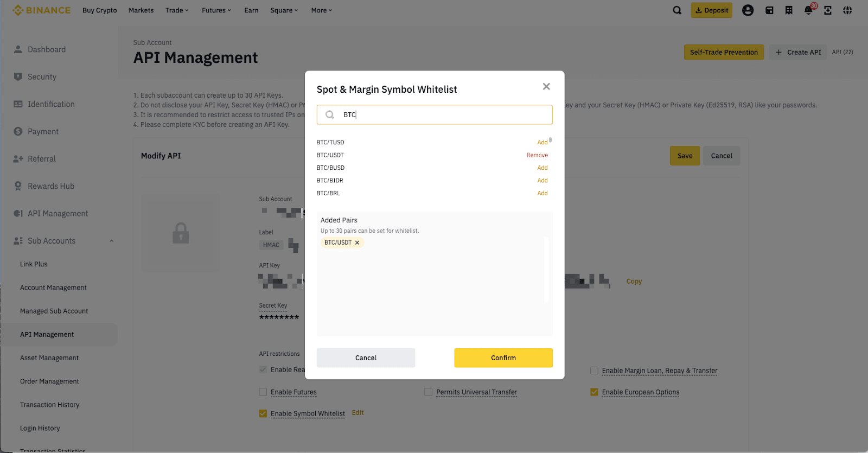Click the Payment coin icon
Image resolution: width=868 pixels, height=453 pixels.
[18, 131]
